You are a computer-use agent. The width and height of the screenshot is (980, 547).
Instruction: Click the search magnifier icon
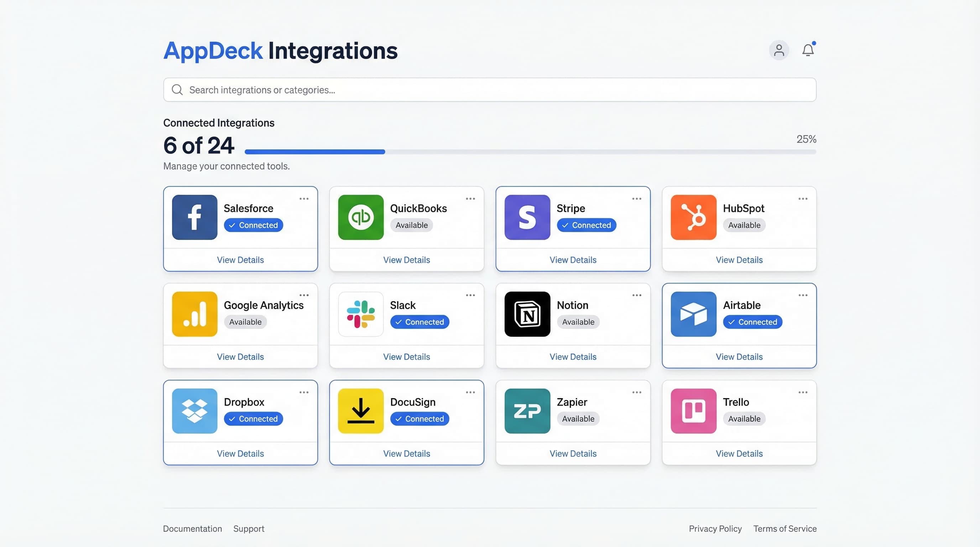[x=177, y=90]
